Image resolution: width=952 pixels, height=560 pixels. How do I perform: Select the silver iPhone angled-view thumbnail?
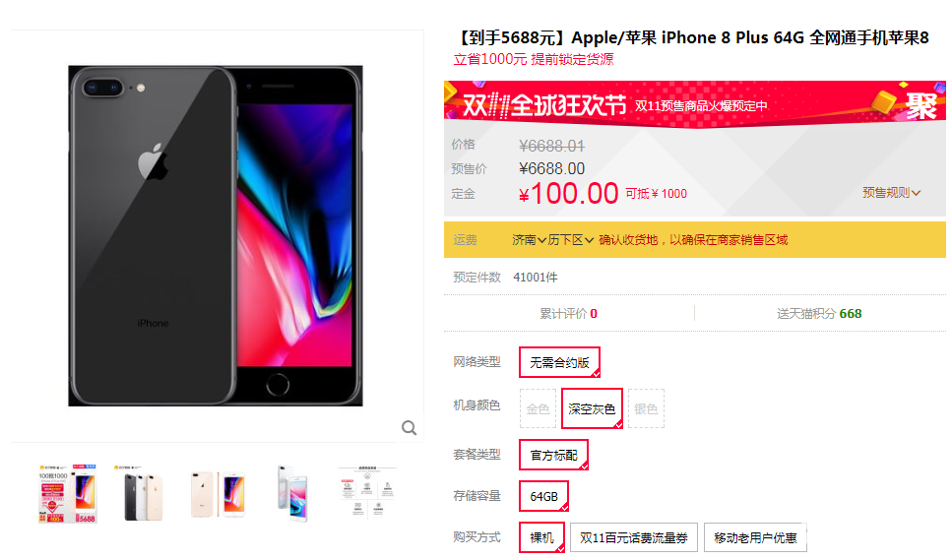292,494
